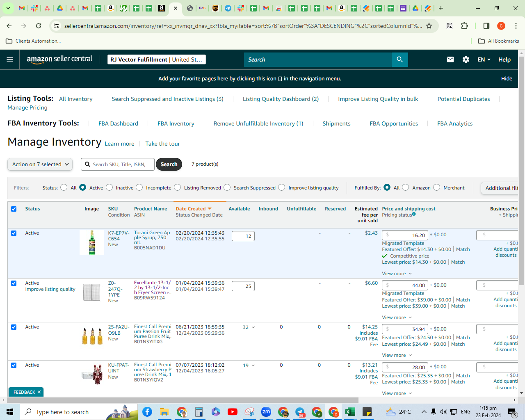Go to the Shipments page

[x=337, y=123]
